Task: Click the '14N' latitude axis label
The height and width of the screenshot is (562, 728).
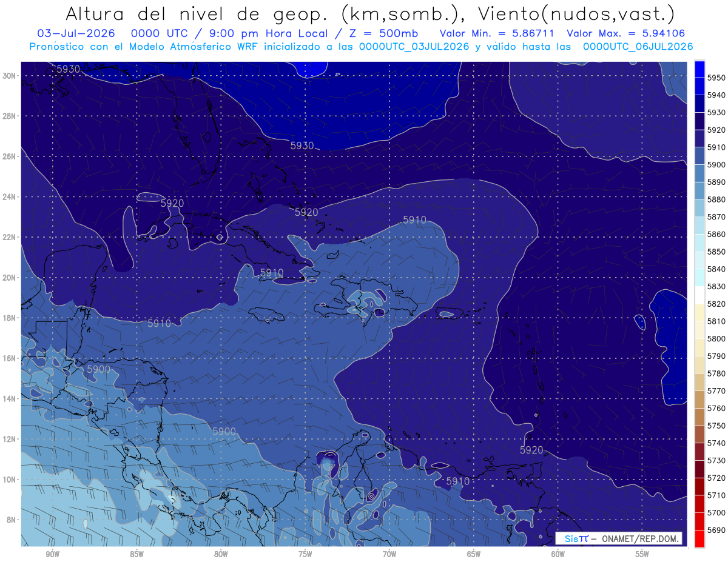Action: (10, 399)
